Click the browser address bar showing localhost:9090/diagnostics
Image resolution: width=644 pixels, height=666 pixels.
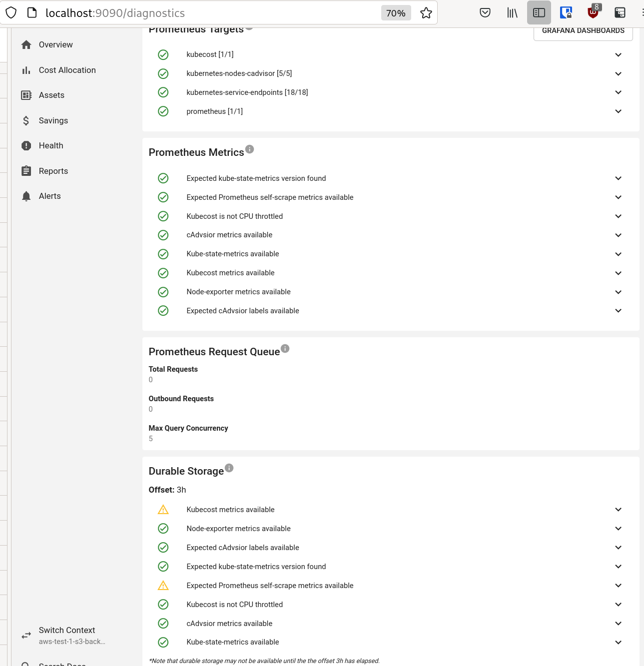click(200, 13)
